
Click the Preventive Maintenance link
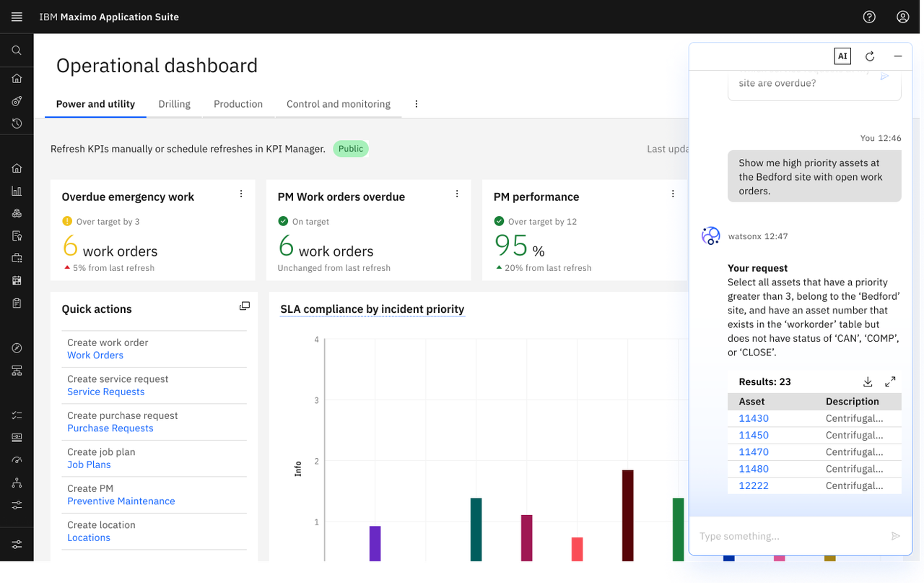point(121,501)
